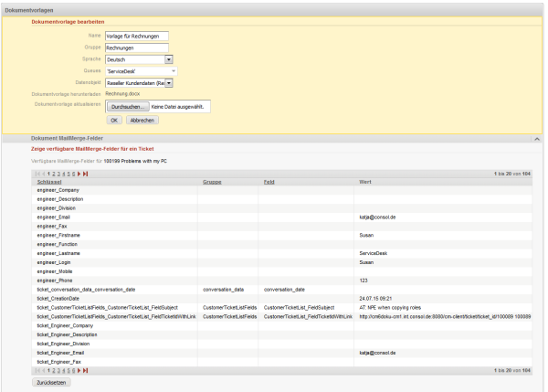Open the Datenobjekt dropdown list
548x392 pixels.
pos(169,82)
